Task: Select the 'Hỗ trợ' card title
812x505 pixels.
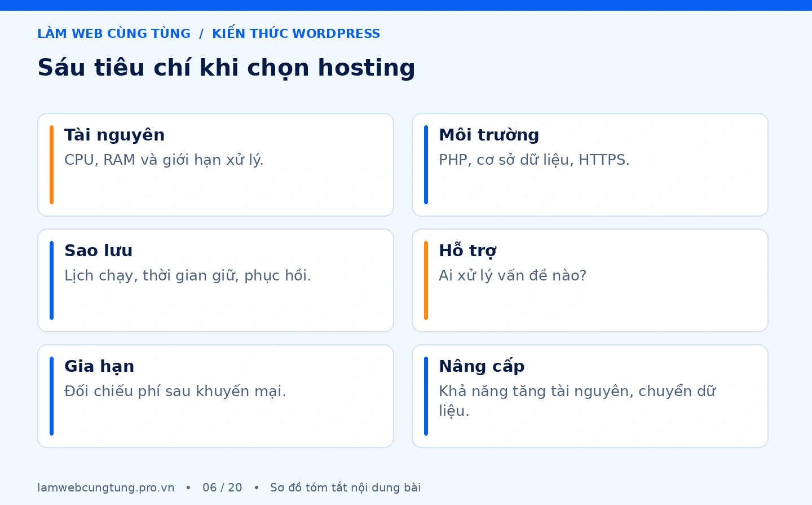Action: tap(467, 251)
